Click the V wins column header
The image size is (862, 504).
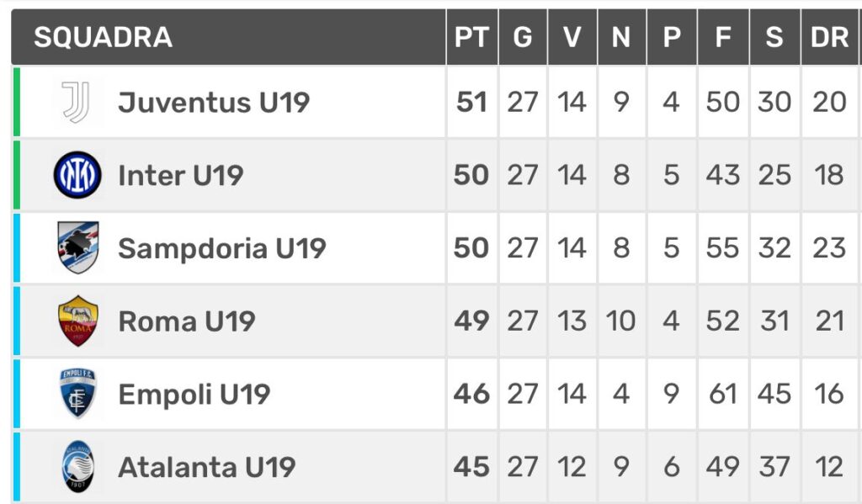click(572, 37)
